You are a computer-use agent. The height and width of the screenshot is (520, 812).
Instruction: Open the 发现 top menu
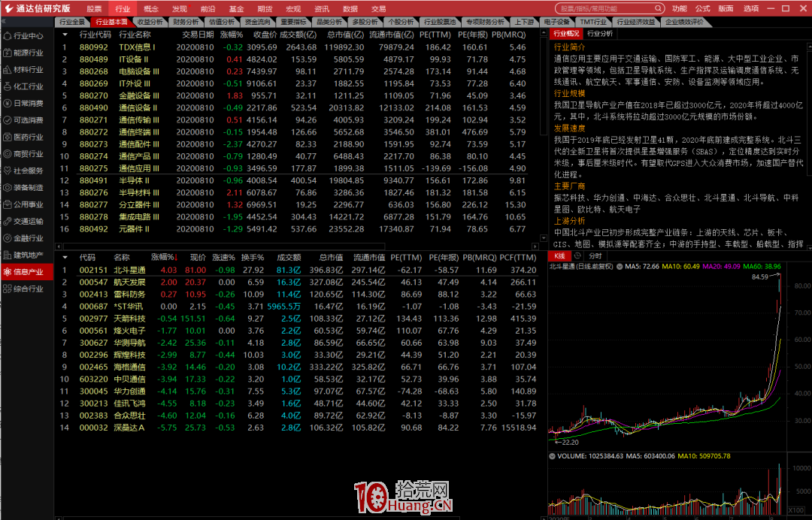(180, 9)
